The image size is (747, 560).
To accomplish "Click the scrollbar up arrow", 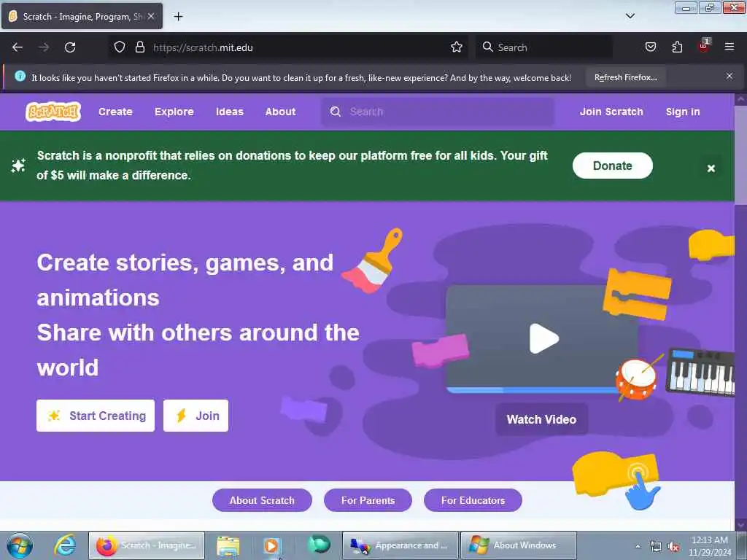I will (741, 99).
